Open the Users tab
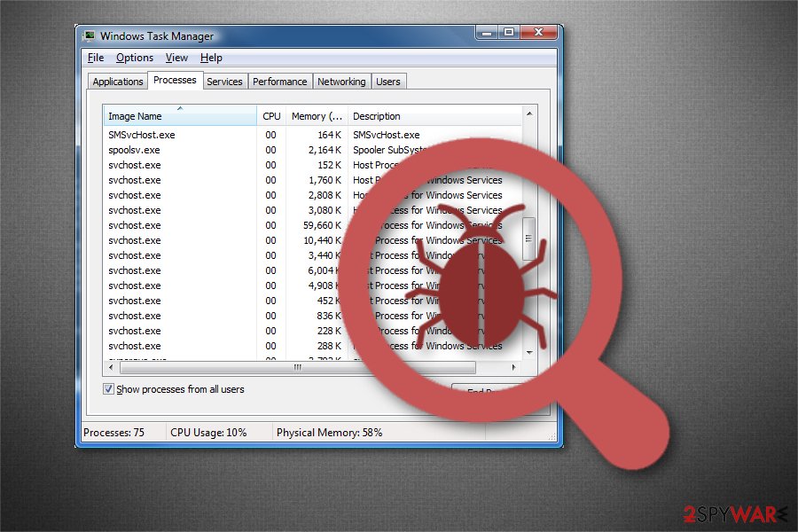The height and width of the screenshot is (532, 798). point(388,82)
